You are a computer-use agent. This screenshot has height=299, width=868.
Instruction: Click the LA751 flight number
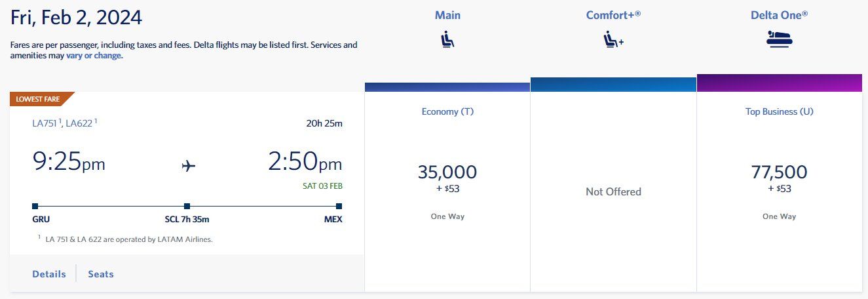(45, 123)
